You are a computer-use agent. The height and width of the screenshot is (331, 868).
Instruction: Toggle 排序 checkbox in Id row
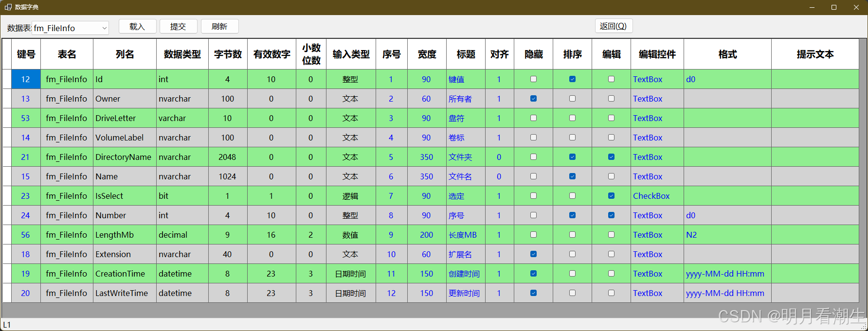pos(572,79)
